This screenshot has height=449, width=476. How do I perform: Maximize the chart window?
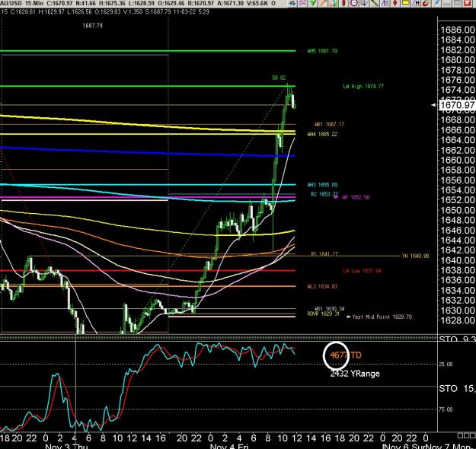[457, 3]
